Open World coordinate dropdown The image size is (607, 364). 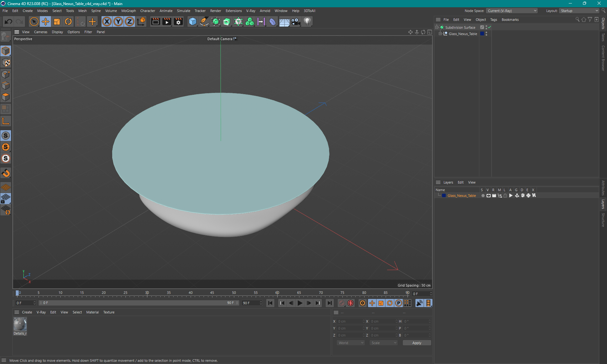pos(351,343)
